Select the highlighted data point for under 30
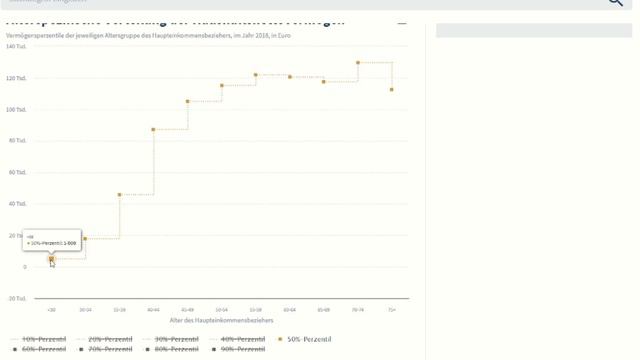 51,259
